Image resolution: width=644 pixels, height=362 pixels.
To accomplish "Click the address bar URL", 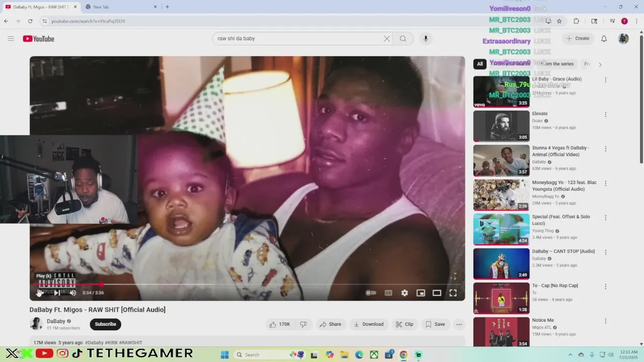I will [89, 21].
